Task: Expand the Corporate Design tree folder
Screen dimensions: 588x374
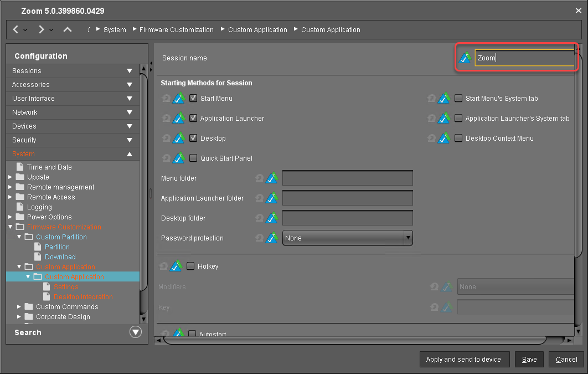Action: pyautogui.click(x=19, y=317)
